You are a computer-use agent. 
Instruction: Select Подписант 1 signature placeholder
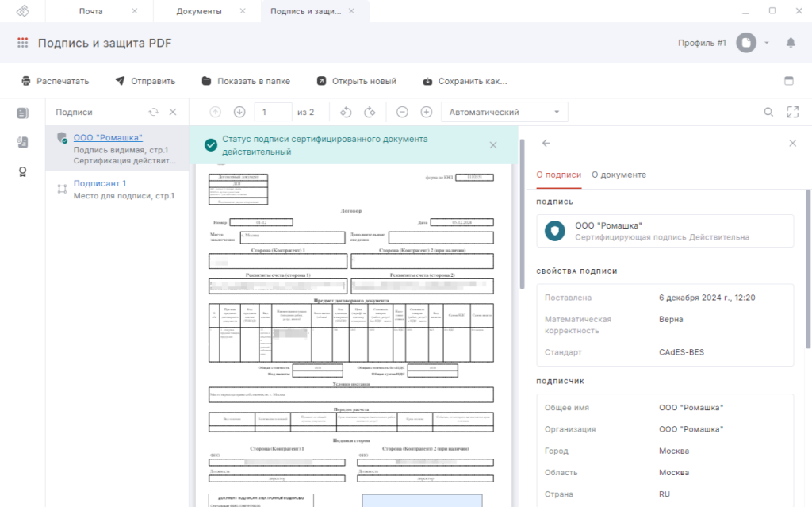(x=100, y=183)
